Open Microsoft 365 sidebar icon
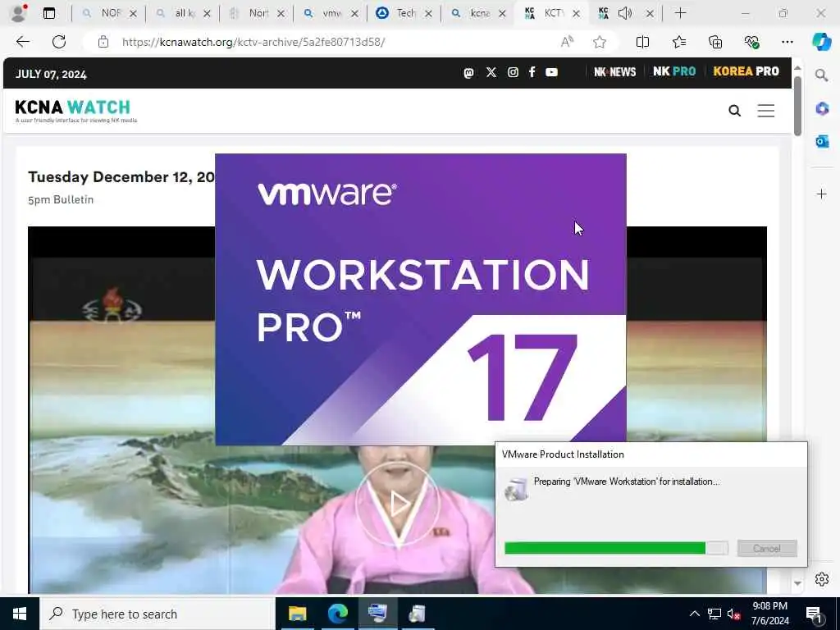The image size is (840, 630). [822, 109]
